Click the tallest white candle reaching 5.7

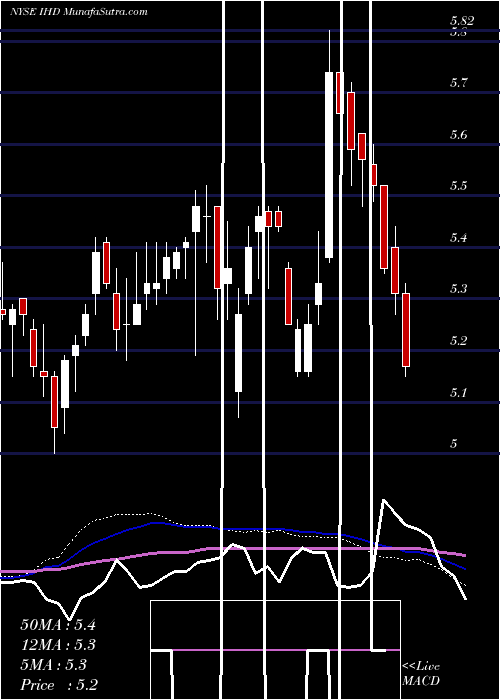pos(329,165)
